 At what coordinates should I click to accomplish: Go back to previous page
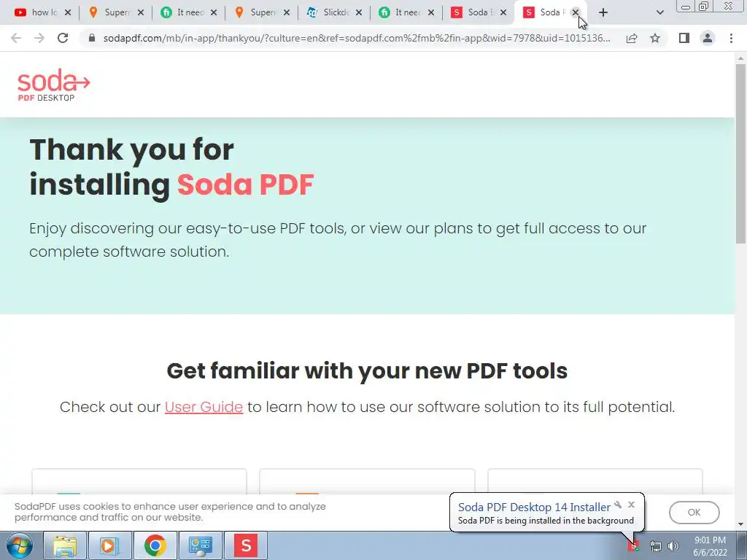click(x=16, y=38)
